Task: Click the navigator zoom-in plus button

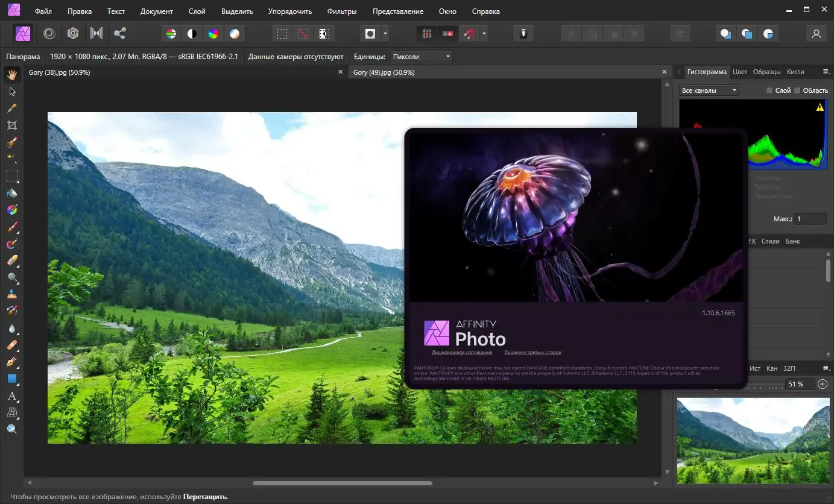Action: coord(823,384)
